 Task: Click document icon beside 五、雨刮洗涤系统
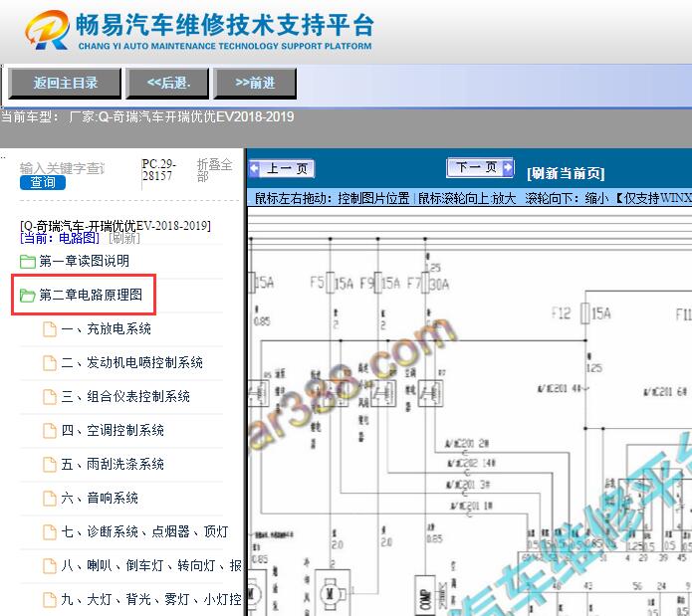pyautogui.click(x=50, y=465)
